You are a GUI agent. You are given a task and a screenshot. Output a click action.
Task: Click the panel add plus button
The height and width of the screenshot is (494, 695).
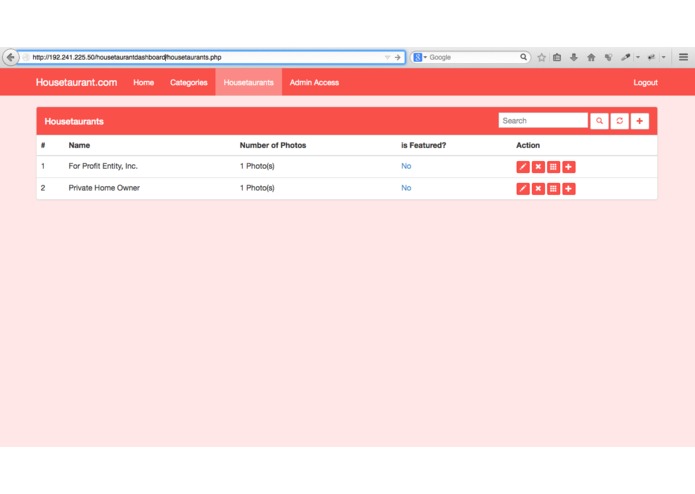click(640, 121)
